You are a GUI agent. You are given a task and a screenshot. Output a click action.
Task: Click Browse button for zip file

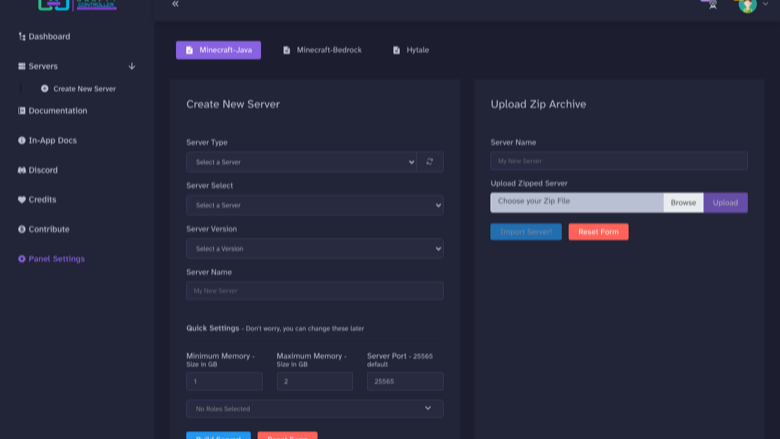click(x=683, y=202)
